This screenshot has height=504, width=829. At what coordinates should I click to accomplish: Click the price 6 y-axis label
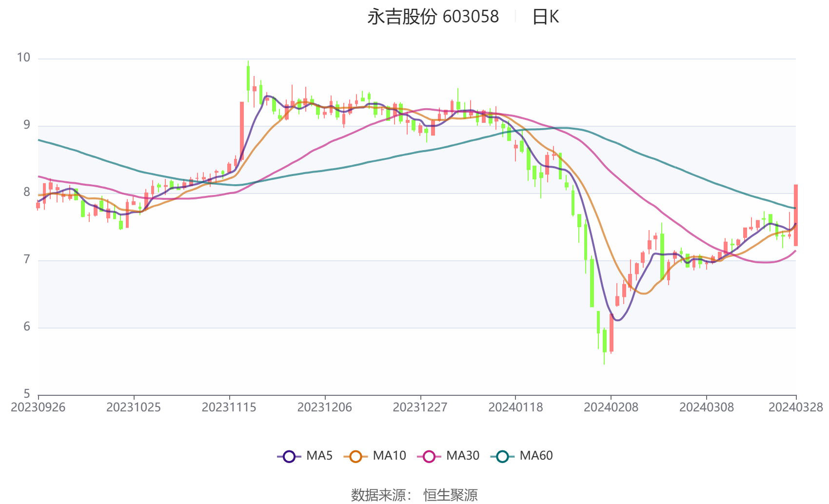[27, 327]
